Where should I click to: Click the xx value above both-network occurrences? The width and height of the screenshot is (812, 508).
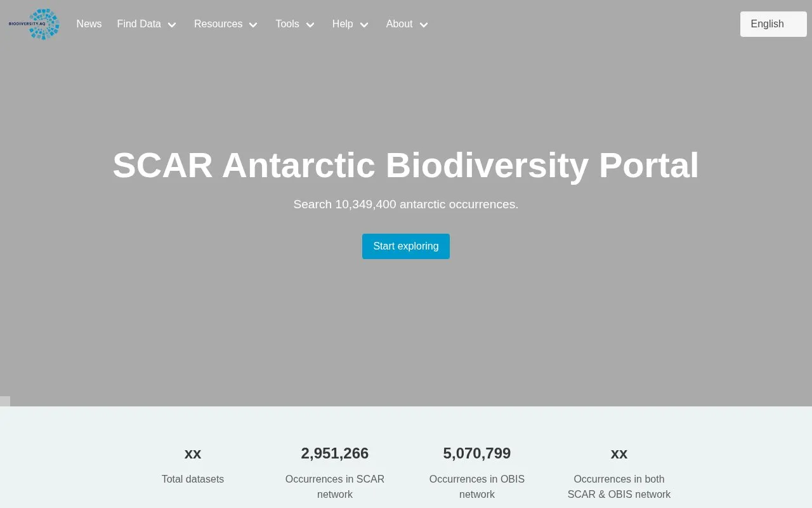coord(619,453)
